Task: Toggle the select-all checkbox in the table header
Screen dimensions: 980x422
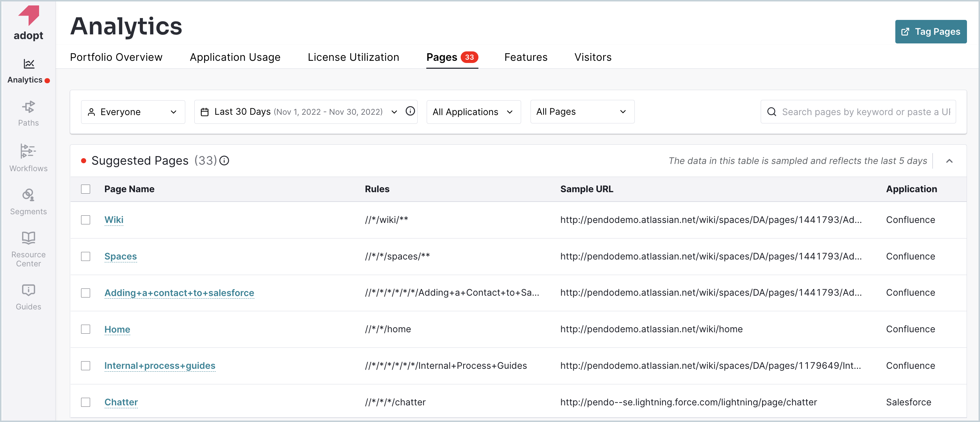Action: [x=86, y=189]
